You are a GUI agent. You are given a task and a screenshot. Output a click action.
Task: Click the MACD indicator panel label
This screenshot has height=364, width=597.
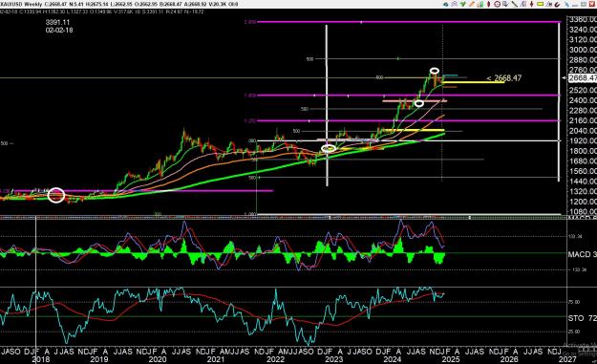coord(582,254)
